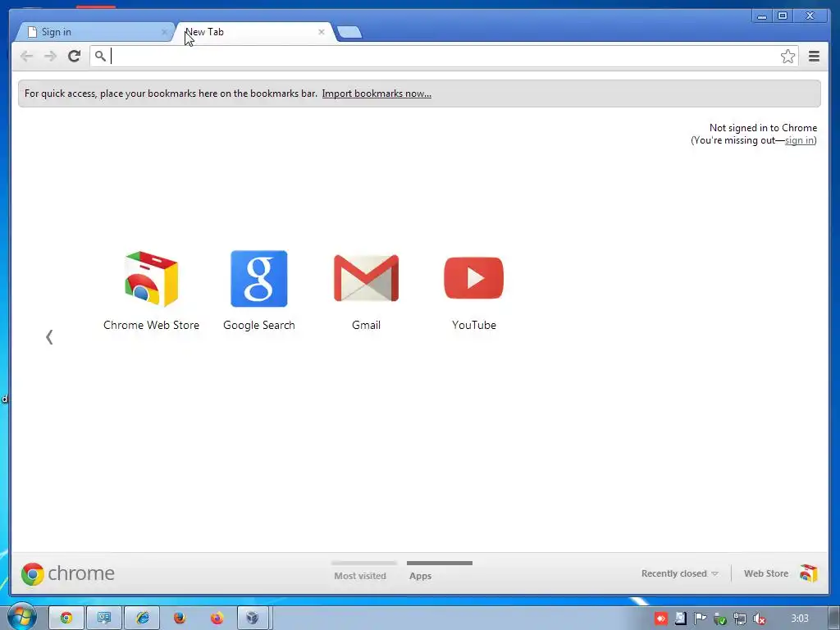This screenshot has height=630, width=840.
Task: Close the New Tab tab
Action: click(322, 32)
